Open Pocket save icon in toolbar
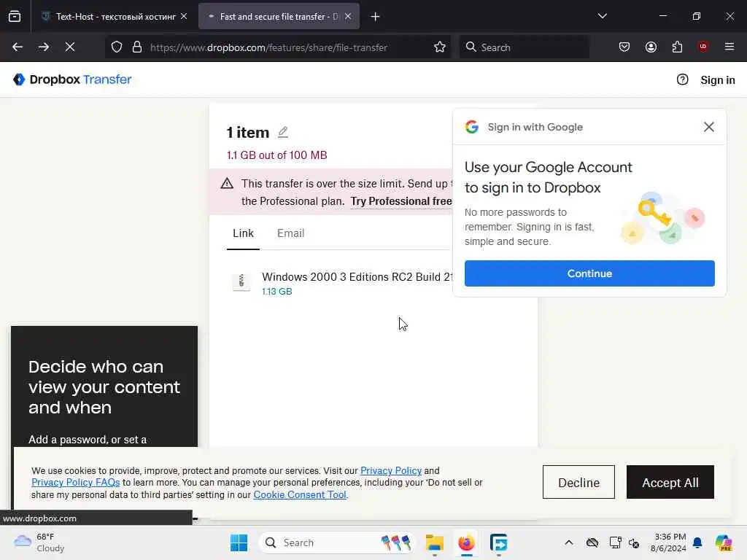The height and width of the screenshot is (560, 747). click(x=624, y=47)
